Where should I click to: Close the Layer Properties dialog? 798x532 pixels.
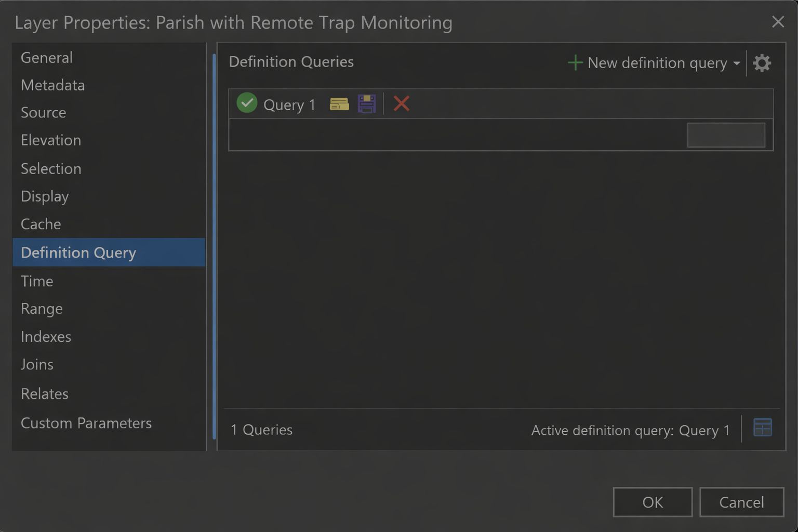778,22
